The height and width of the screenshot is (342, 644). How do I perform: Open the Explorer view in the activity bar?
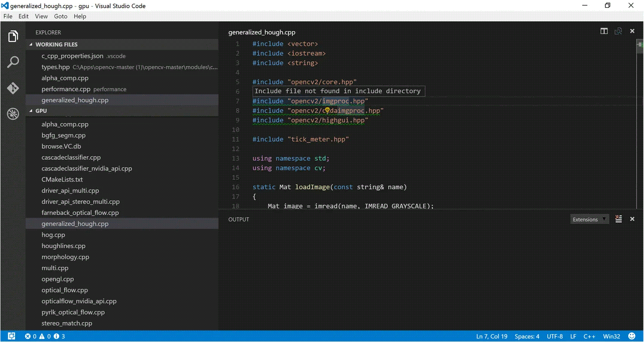pos(13,36)
